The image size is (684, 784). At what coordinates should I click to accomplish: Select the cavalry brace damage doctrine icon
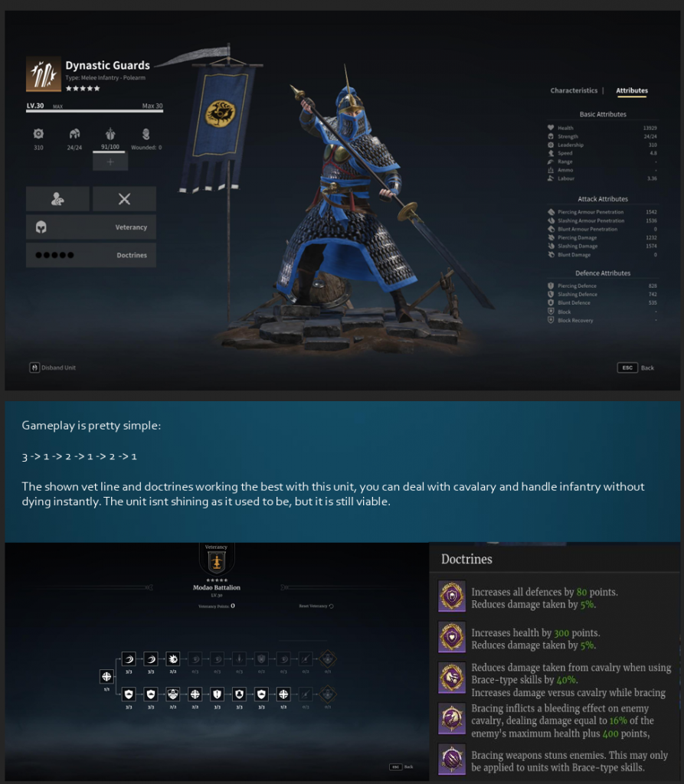[x=452, y=678]
